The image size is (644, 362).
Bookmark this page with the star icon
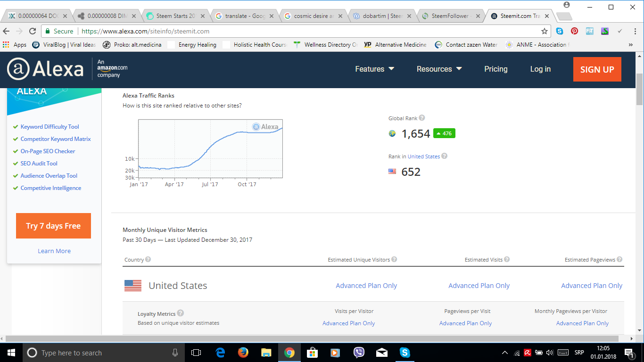545,31
